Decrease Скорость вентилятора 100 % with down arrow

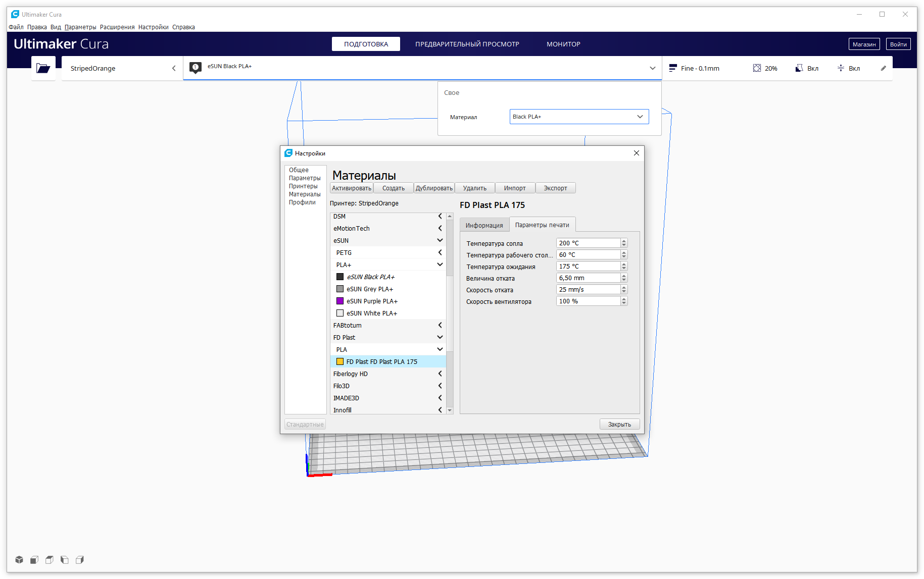click(x=624, y=303)
